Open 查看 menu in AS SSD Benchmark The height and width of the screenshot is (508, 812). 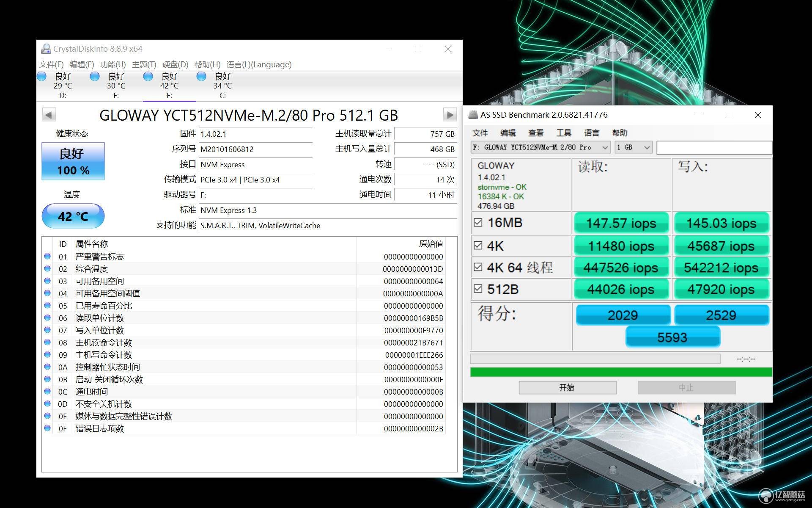pyautogui.click(x=536, y=133)
